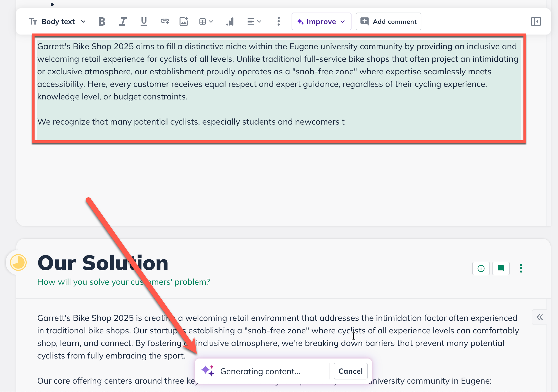The height and width of the screenshot is (392, 558).
Task: Toggle bold formatting
Action: pos(102,21)
